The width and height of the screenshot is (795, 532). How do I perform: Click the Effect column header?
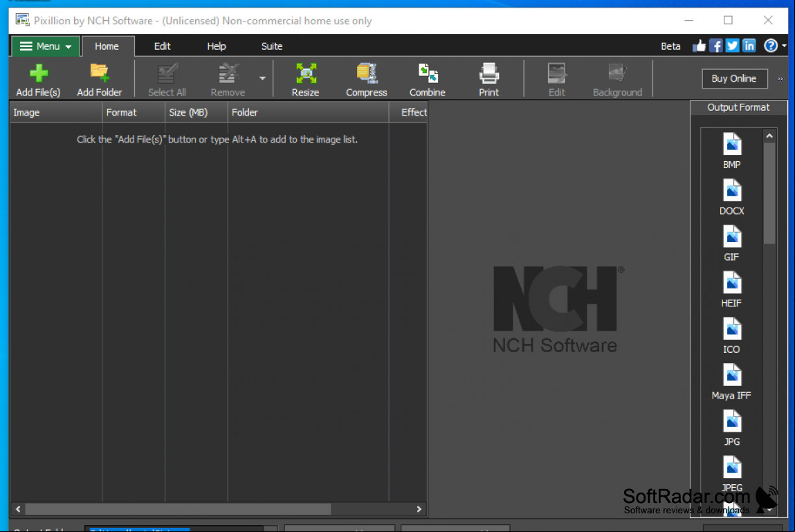[409, 113]
